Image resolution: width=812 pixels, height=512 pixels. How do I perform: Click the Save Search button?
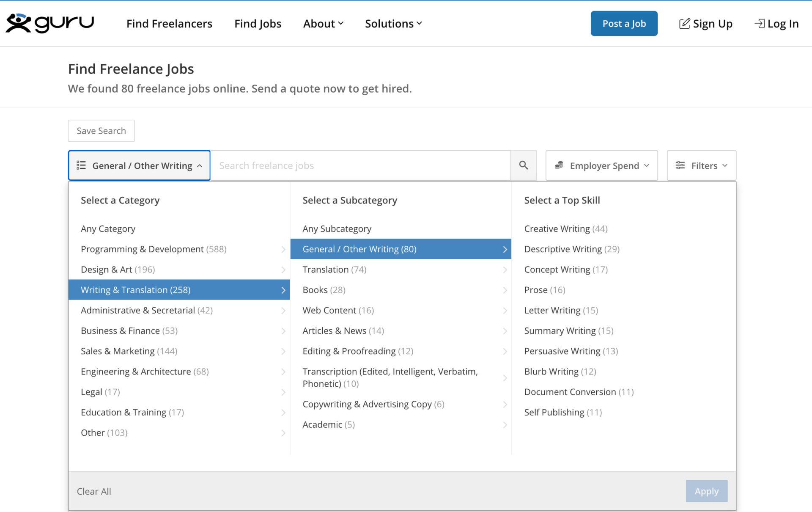coord(101,131)
